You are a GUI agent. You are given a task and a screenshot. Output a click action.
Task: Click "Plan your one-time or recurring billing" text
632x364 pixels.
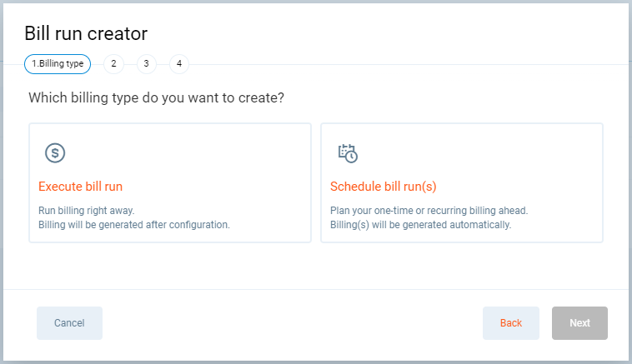pyautogui.click(x=429, y=211)
